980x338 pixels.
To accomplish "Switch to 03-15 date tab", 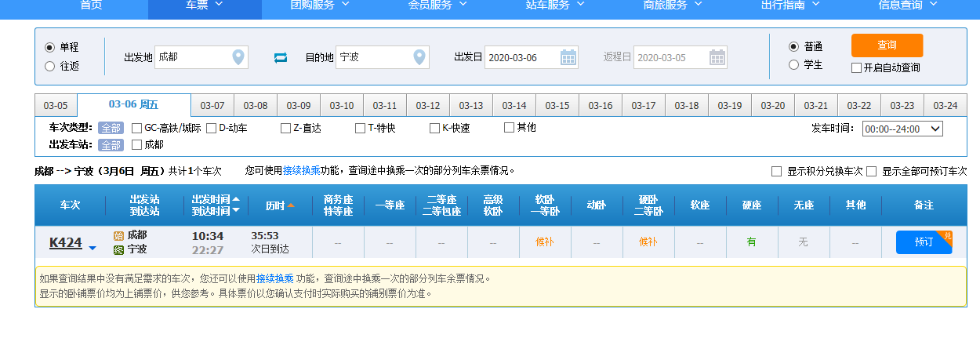I will coord(557,105).
